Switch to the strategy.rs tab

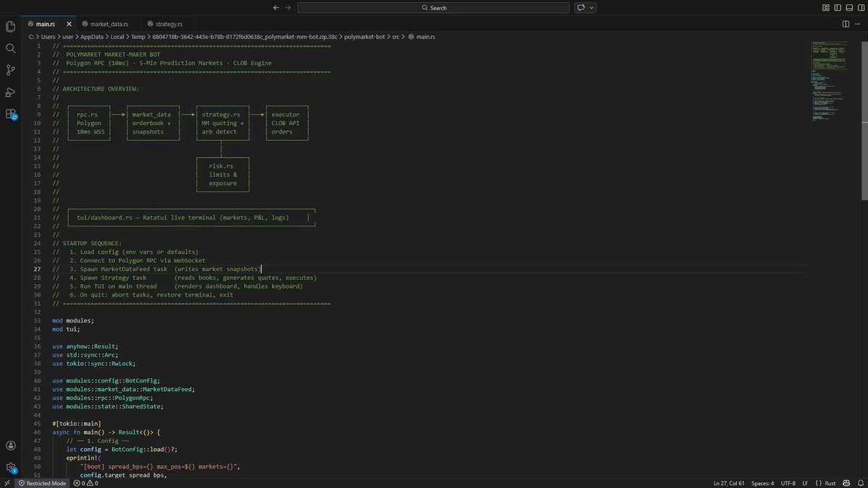170,24
